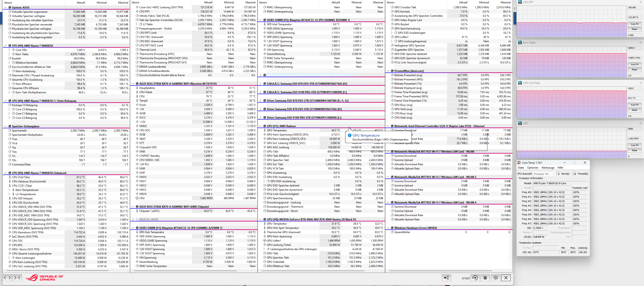Viewport: 644px width, 286px height.
Task: Click the Core Temp application icon in its title bar
Action: click(519, 163)
